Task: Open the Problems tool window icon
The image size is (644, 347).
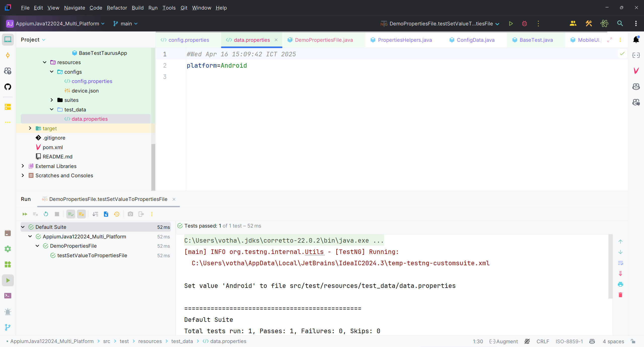Action: (8, 312)
